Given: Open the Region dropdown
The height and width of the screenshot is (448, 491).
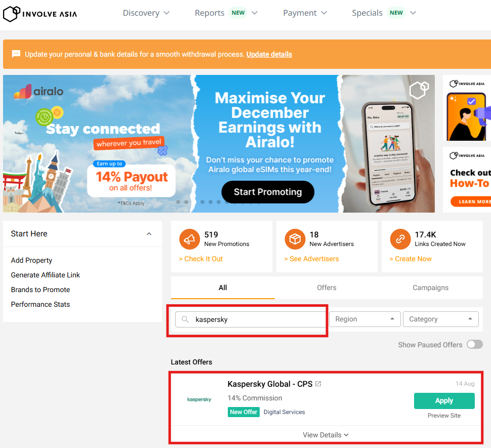Looking at the screenshot, I should (364, 319).
